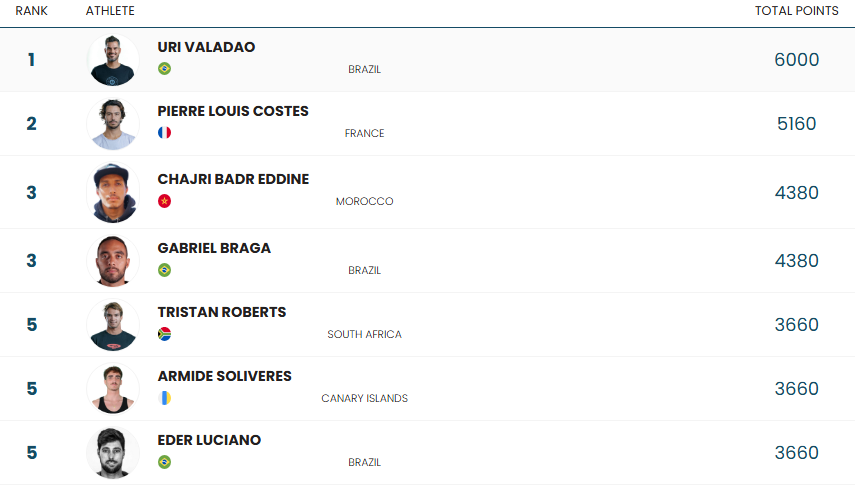Click the Canary Islands flag under Armide Soliveres
The width and height of the screenshot is (855, 487).
pyautogui.click(x=164, y=398)
